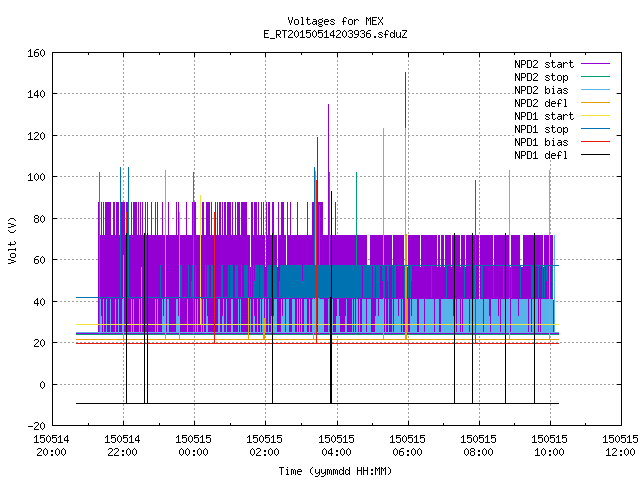Click the black NPD1 defl legend line
Image resolution: width=640 pixels, height=480 pixels.
pos(596,155)
